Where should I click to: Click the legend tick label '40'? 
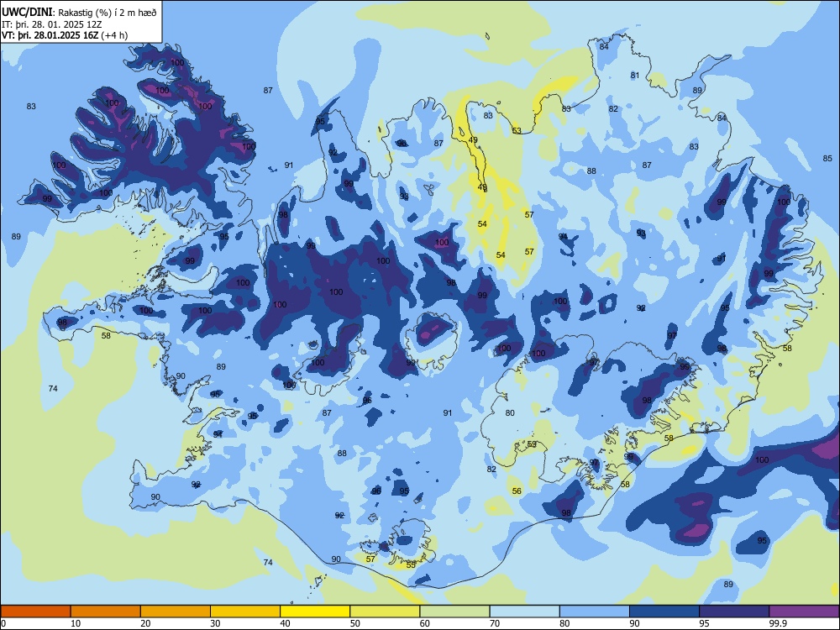(285, 623)
